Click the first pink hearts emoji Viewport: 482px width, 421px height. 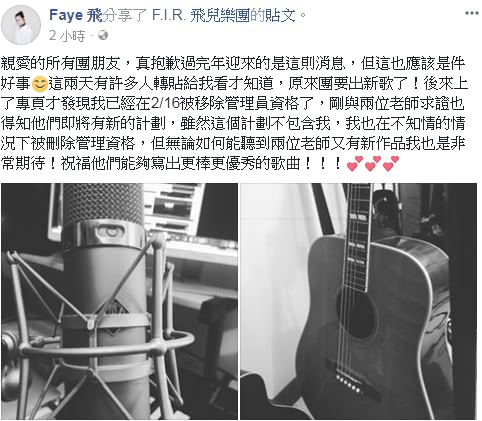[x=355, y=163]
